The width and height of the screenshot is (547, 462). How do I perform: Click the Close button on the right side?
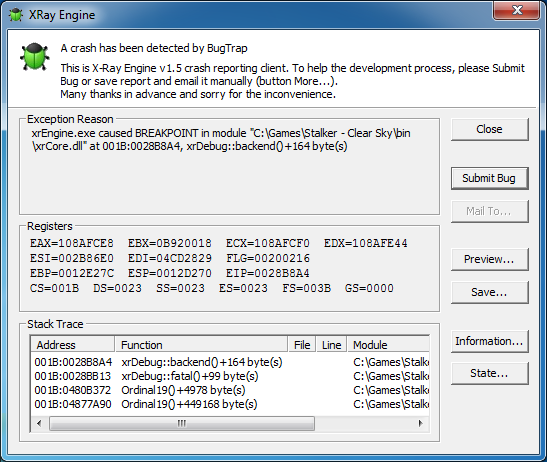(489, 129)
